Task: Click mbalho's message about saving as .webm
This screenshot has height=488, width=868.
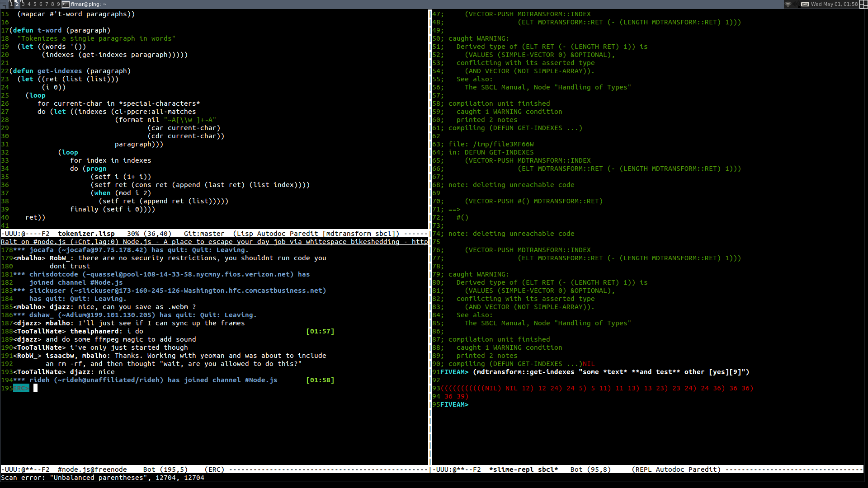Action: pyautogui.click(x=104, y=307)
